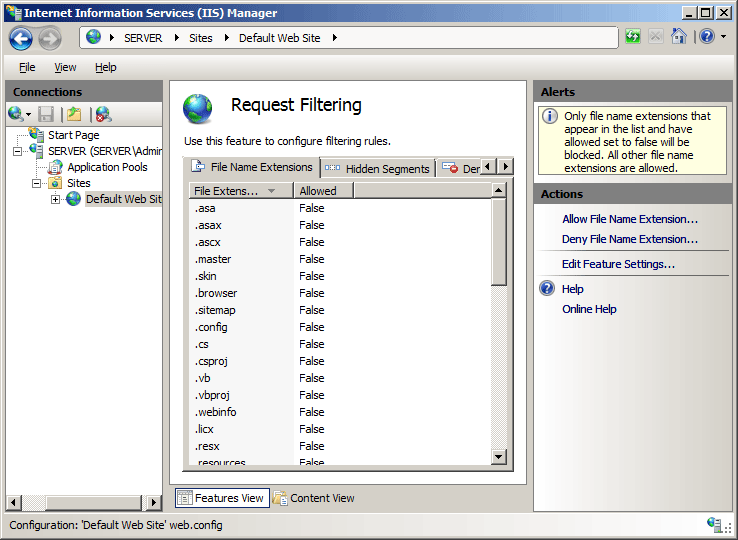Click the Save floppy icon in Connections
The width and height of the screenshot is (738, 540).
(46, 114)
